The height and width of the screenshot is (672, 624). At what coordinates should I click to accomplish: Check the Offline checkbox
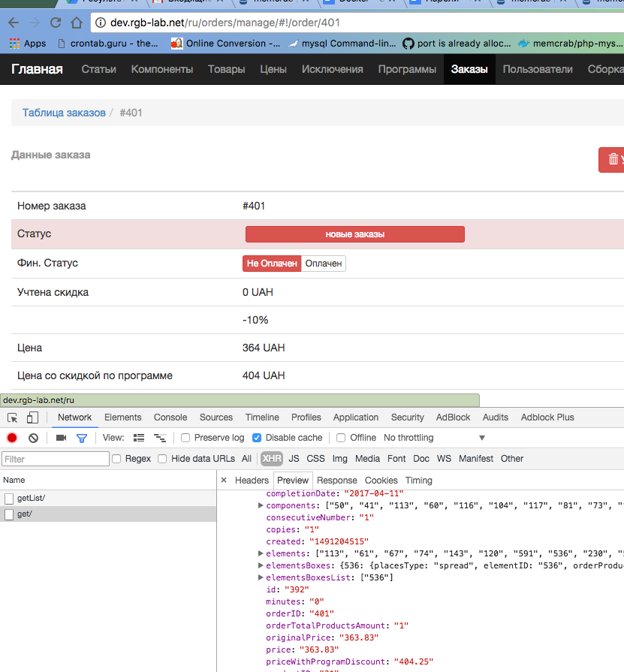tap(341, 438)
